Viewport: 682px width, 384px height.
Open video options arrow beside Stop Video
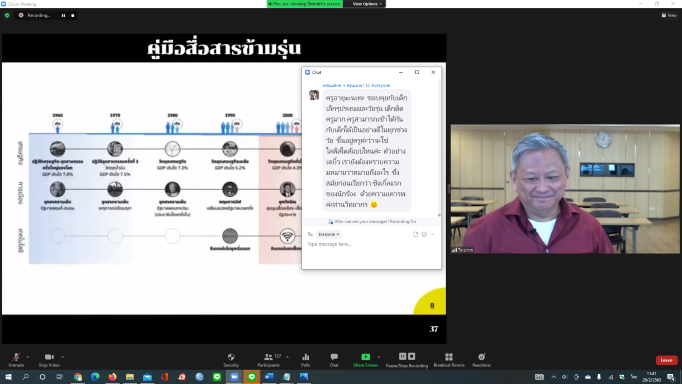[62, 357]
